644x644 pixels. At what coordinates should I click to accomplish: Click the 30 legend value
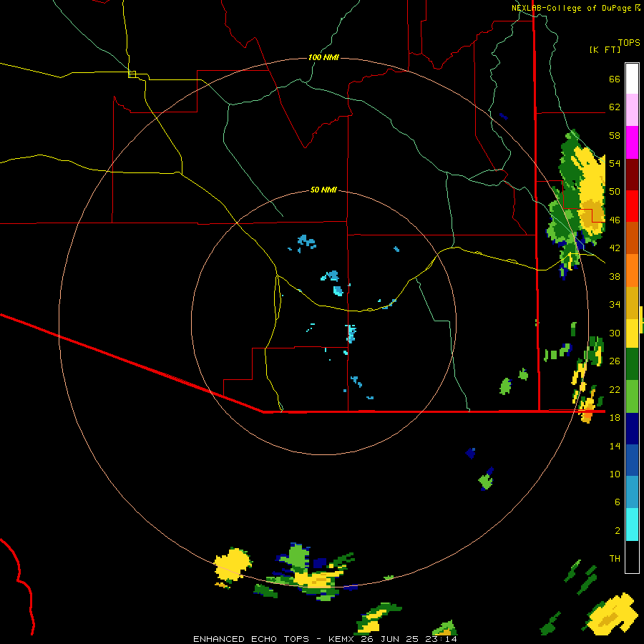pos(615,333)
